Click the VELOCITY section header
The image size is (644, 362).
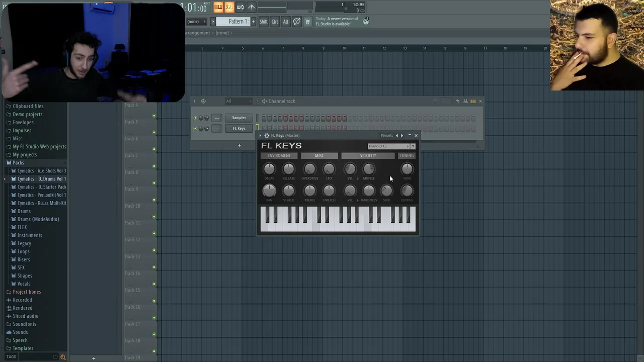point(368,156)
